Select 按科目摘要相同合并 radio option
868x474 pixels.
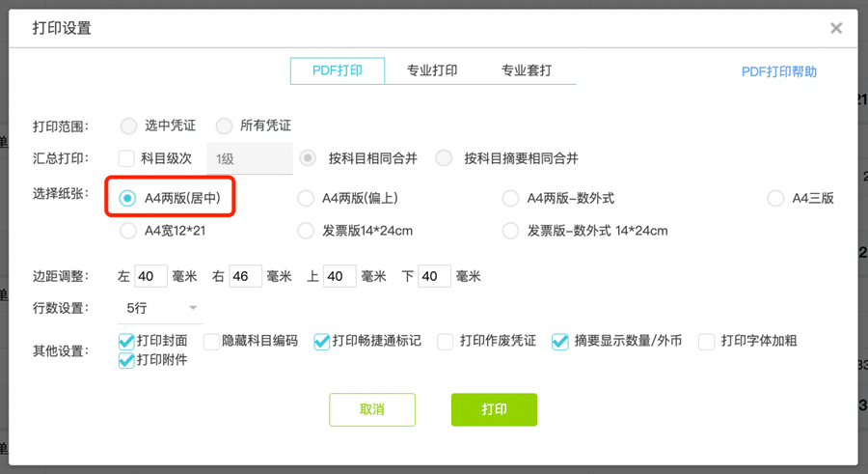(x=444, y=158)
